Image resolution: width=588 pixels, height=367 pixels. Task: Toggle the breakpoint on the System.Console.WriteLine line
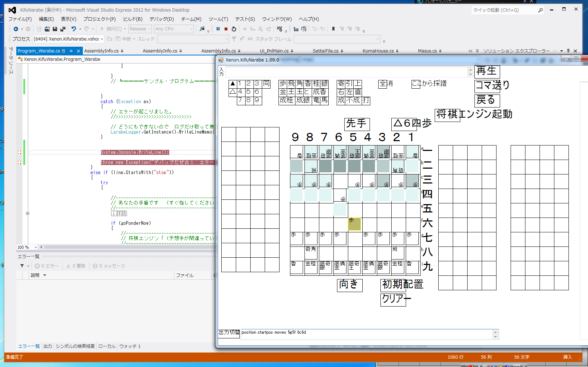(x=20, y=152)
